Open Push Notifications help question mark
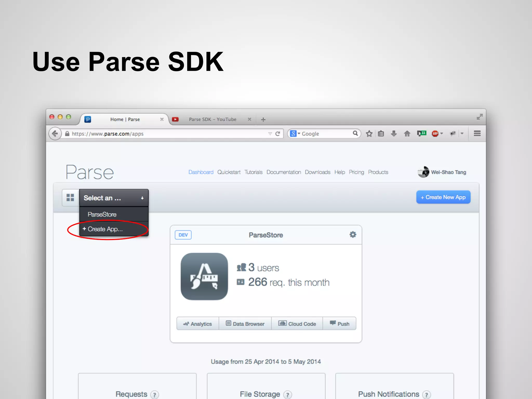This screenshot has height=399, width=532. (x=426, y=395)
